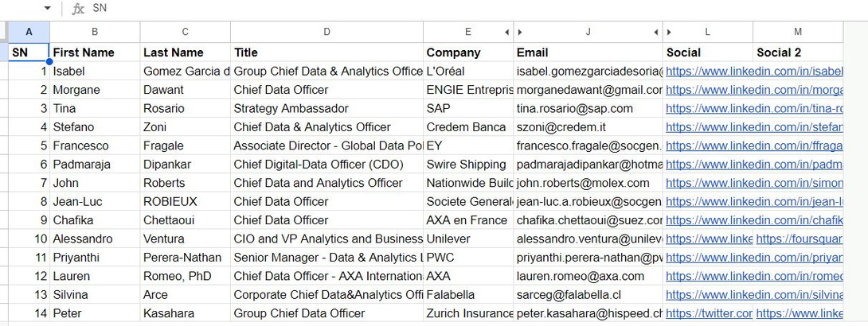Select column M header
The height and width of the screenshot is (326, 868).
798,32
